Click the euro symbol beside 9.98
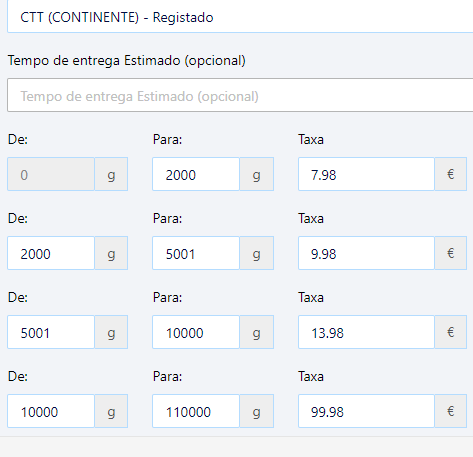473x457 pixels. 451,253
